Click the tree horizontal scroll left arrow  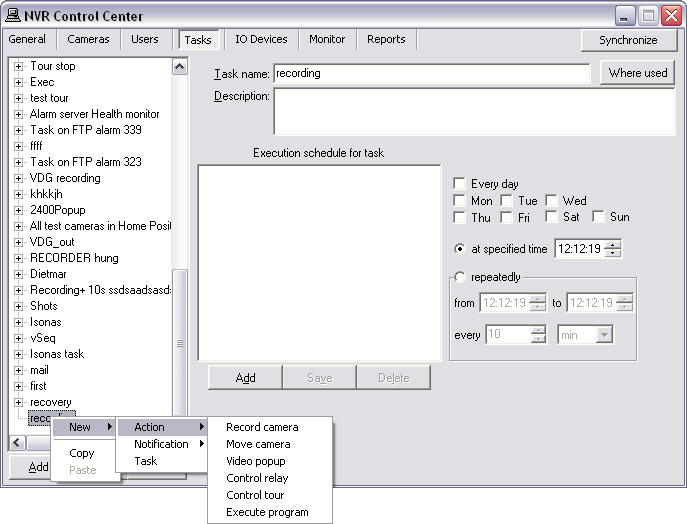[17, 443]
